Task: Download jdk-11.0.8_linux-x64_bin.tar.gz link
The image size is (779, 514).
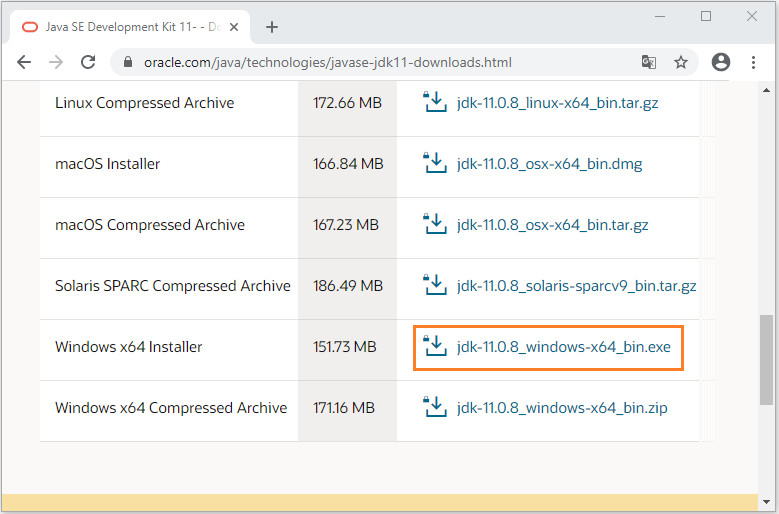Action: (x=557, y=103)
